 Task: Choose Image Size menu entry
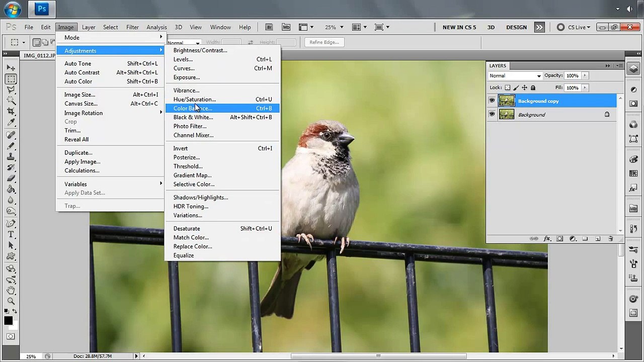(111, 95)
